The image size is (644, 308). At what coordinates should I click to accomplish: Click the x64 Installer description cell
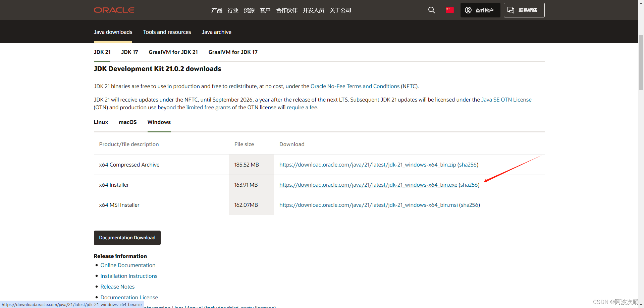(x=161, y=185)
